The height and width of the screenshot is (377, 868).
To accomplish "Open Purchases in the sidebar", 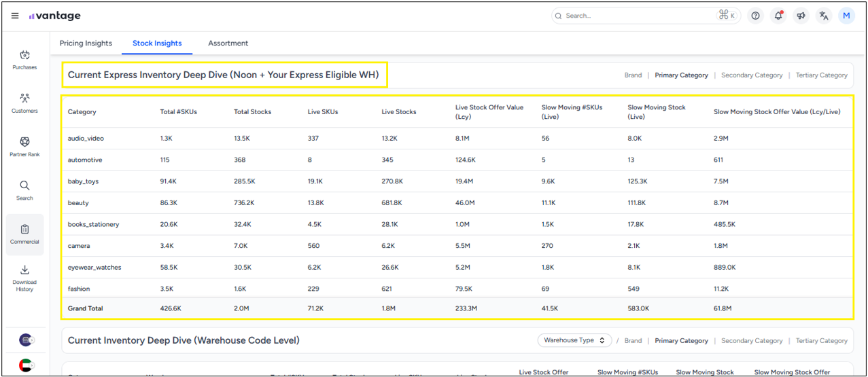I will click(x=24, y=59).
